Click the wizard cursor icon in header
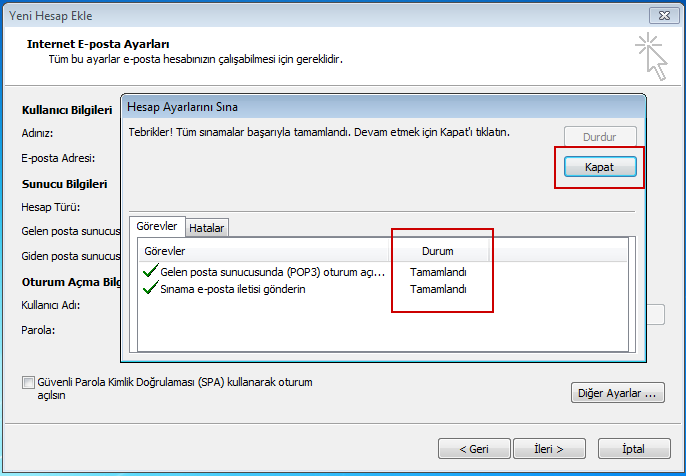Viewport: 686px width, 476px height. 651,54
